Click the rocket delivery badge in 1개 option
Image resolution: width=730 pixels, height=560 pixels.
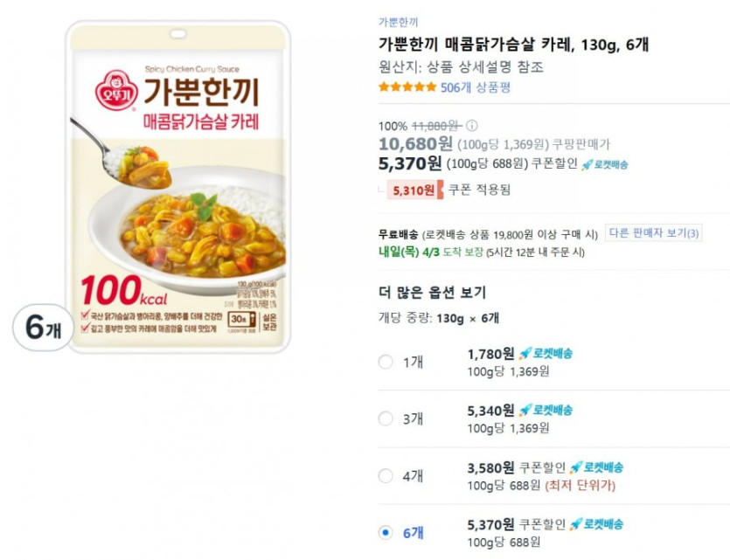coord(546,353)
